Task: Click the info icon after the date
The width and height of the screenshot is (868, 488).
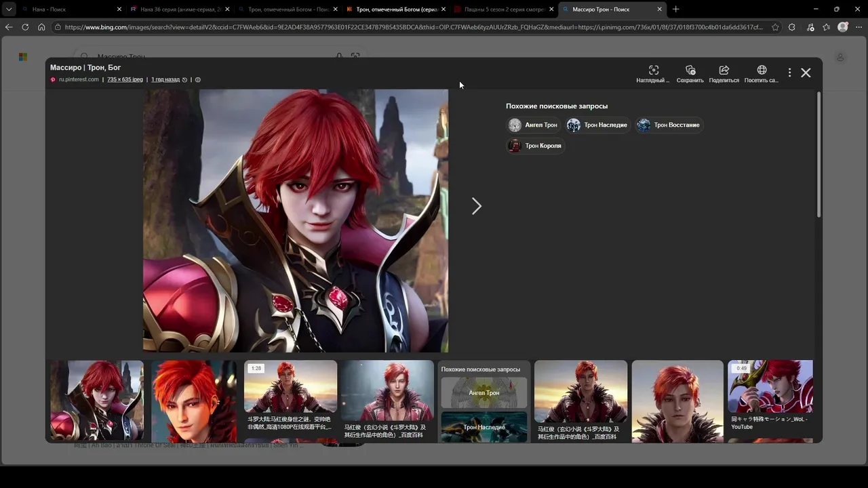Action: [x=198, y=79]
